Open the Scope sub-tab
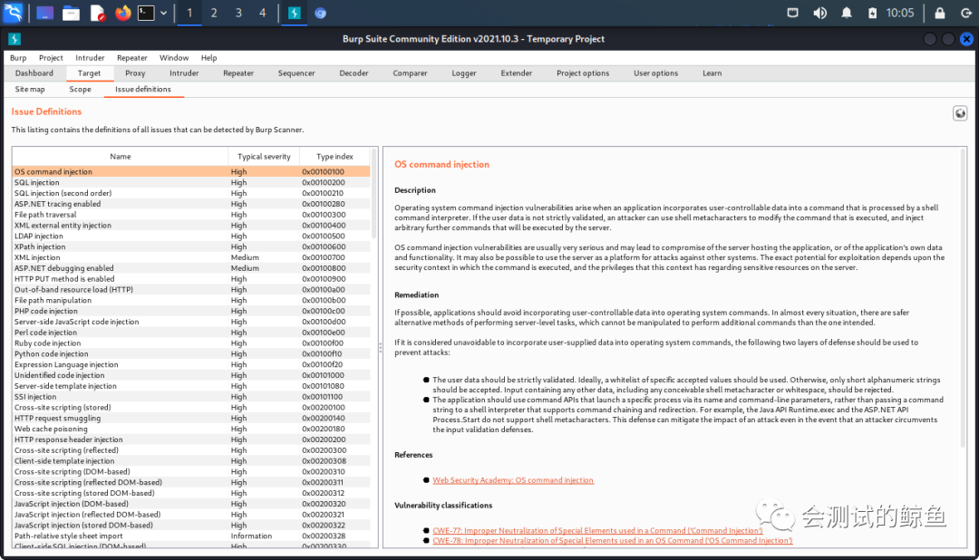Screen dimensions: 979x560 pos(80,90)
